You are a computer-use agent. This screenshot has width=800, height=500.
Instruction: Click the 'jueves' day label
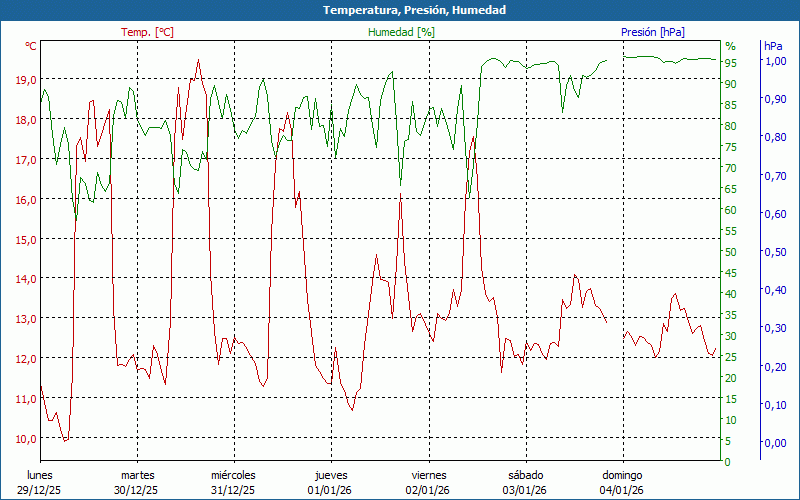pyautogui.click(x=331, y=475)
